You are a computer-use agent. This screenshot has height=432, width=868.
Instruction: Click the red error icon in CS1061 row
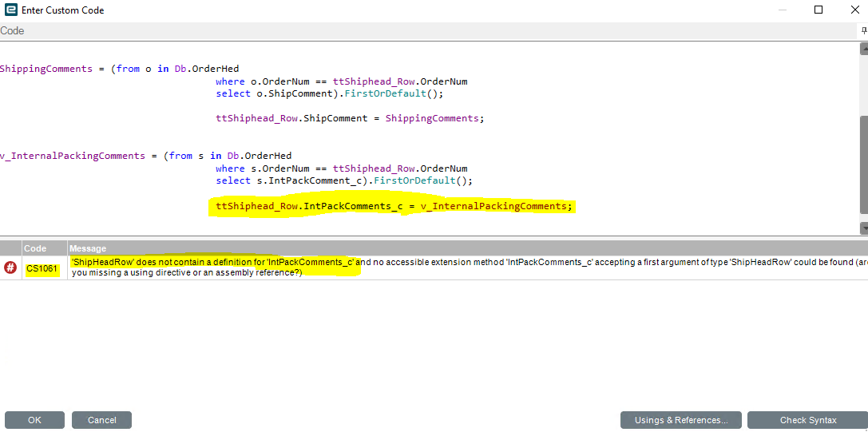10,268
